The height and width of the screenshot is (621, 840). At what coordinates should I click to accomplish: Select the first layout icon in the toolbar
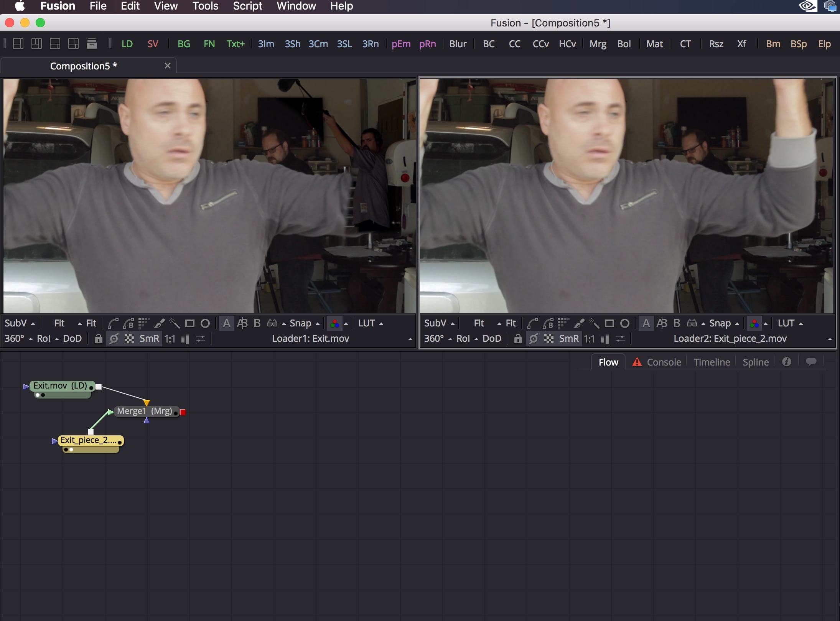pos(18,44)
